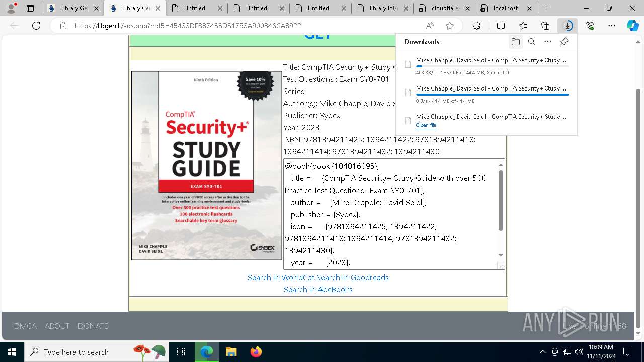Search downloads magnifier icon
The image size is (644, 362).
532,42
